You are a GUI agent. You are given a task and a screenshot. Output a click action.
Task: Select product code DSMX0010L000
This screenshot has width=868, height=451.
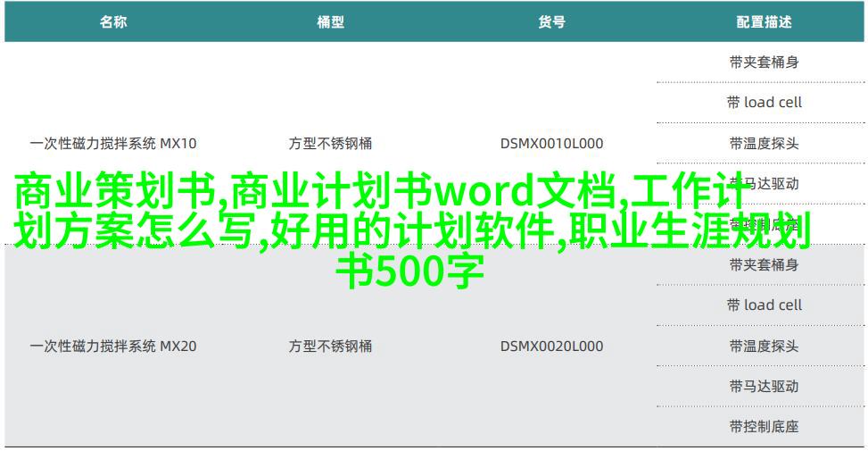[x=551, y=143]
